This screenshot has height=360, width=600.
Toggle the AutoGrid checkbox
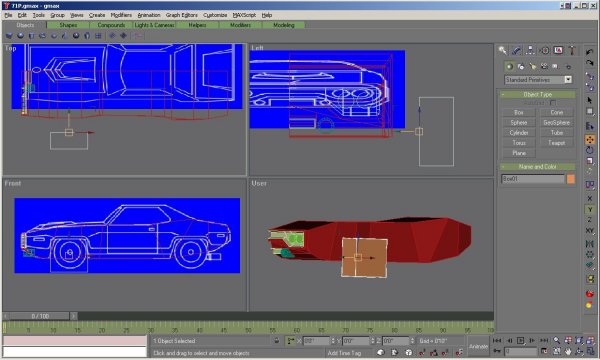pos(553,103)
